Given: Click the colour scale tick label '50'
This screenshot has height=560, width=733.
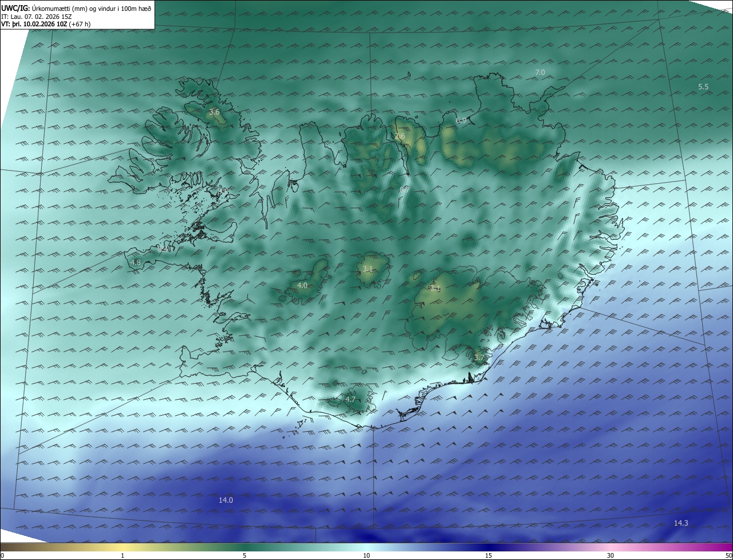Looking at the screenshot, I should point(728,555).
